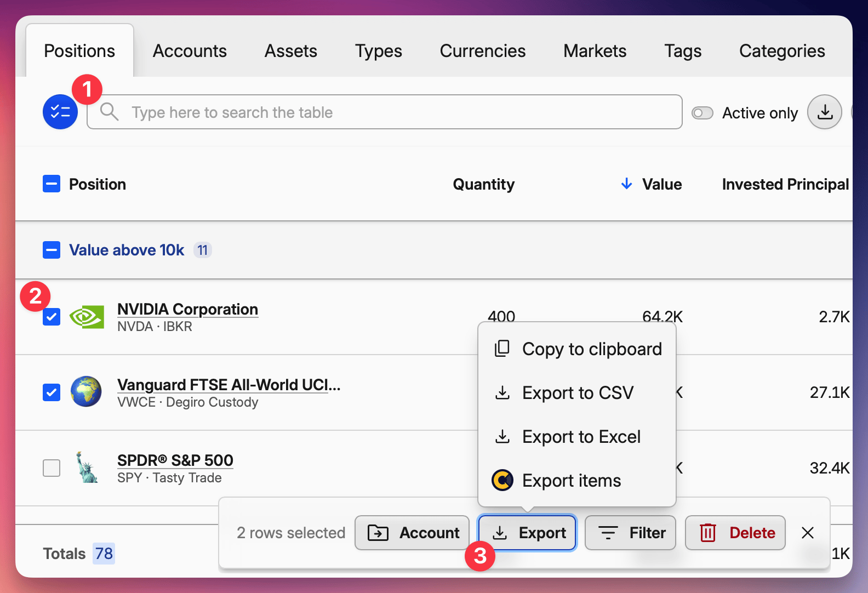The width and height of the screenshot is (868, 593).
Task: Uncheck the Vanguard FTSE All-World checkbox
Action: pyautogui.click(x=52, y=392)
